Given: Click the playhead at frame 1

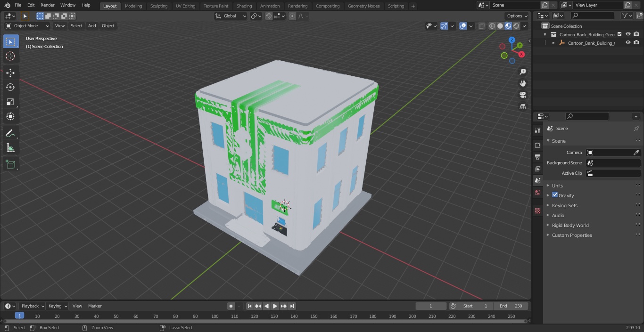Looking at the screenshot, I should [19, 316].
